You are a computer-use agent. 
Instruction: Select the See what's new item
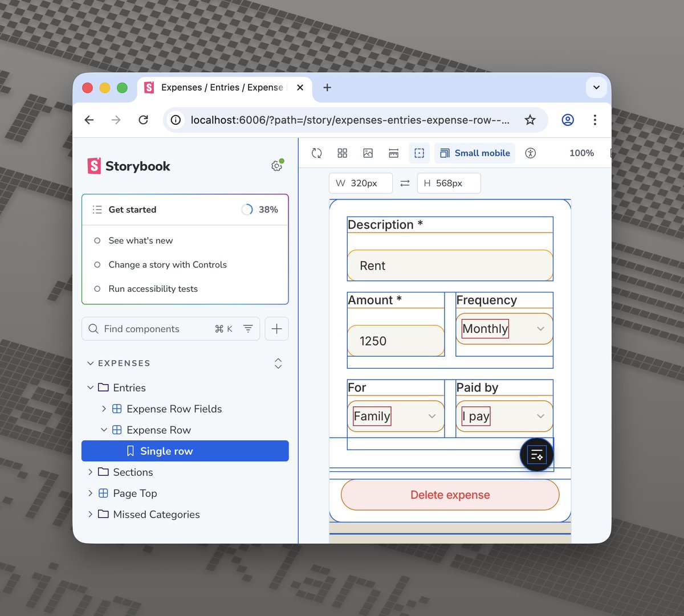click(140, 240)
